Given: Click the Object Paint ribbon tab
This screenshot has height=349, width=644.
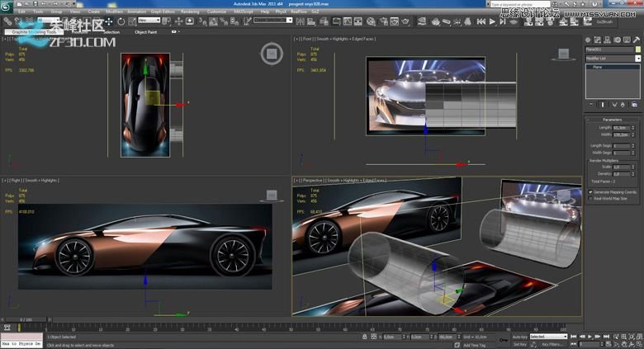Looking at the screenshot, I should click(x=146, y=31).
